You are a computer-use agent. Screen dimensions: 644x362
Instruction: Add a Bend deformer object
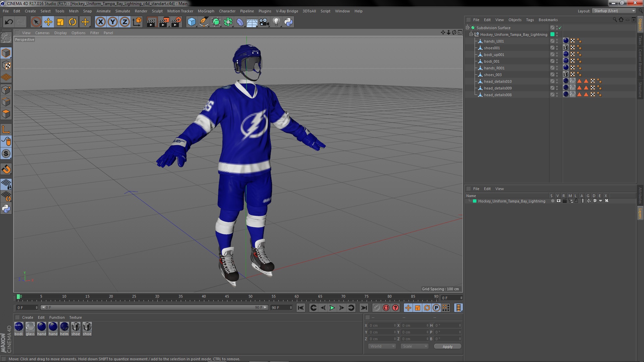(x=240, y=22)
